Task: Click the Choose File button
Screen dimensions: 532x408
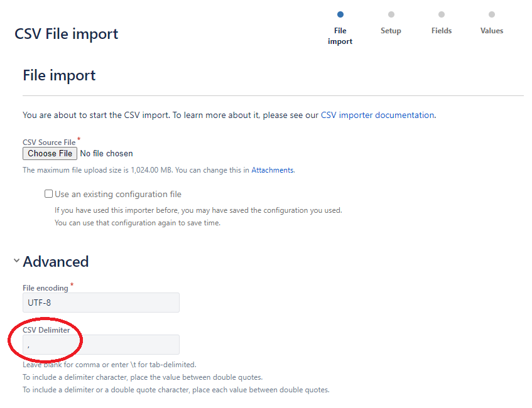Action: coord(50,153)
